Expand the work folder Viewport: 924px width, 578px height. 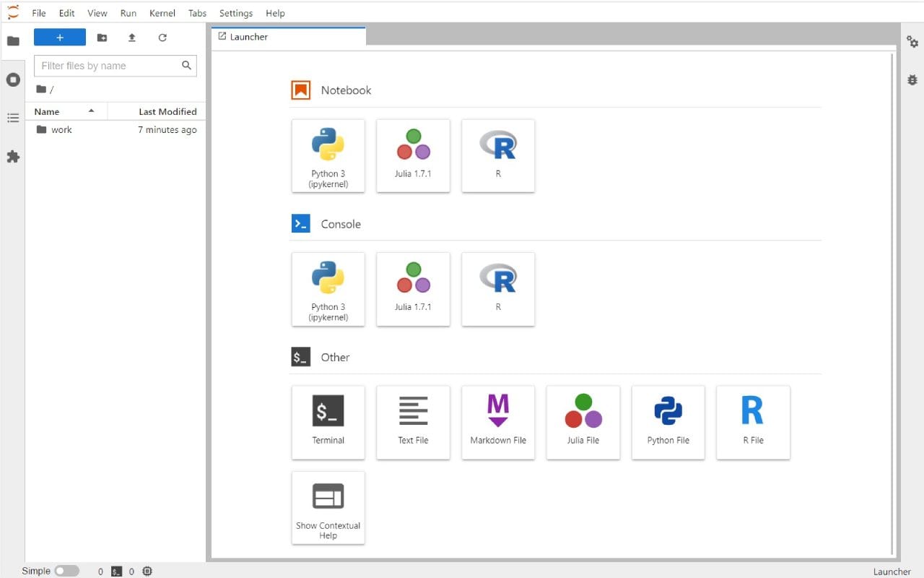coord(62,129)
